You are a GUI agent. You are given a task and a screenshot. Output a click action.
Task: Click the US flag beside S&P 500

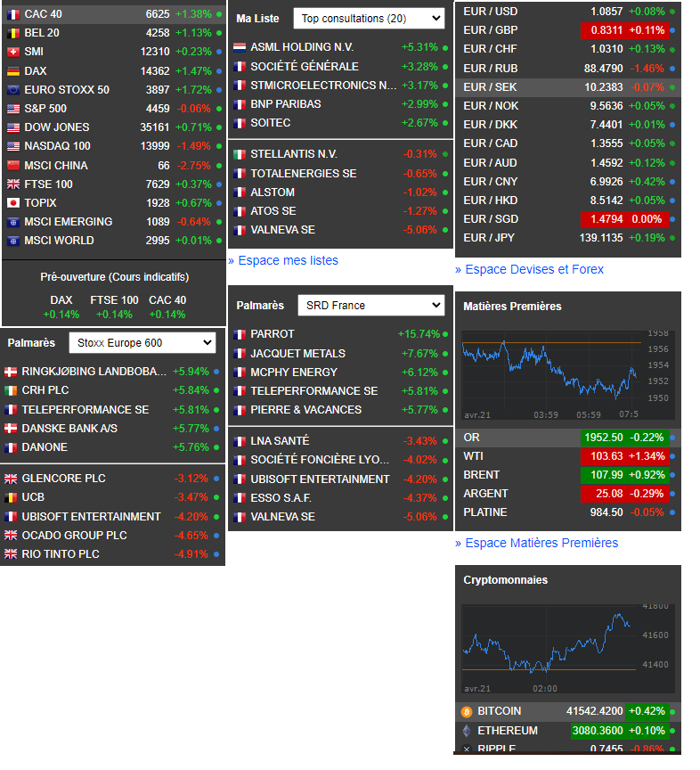pyautogui.click(x=13, y=109)
